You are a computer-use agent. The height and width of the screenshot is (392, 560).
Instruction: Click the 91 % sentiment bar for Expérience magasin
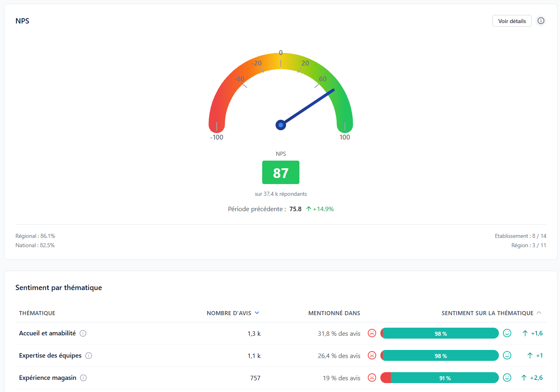(444, 378)
